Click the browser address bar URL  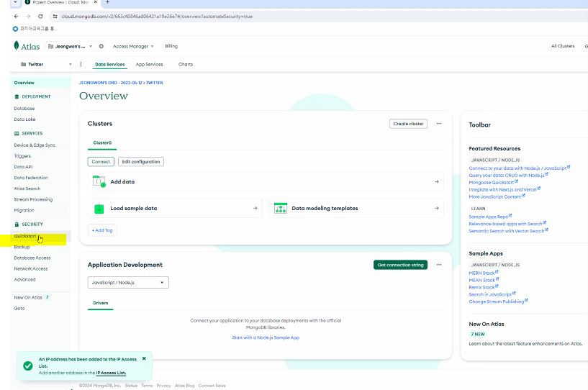point(157,17)
